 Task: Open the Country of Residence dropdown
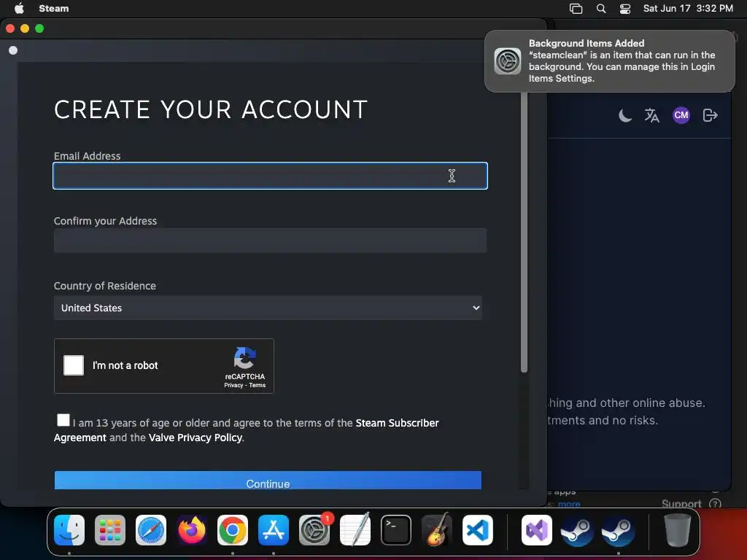268,308
